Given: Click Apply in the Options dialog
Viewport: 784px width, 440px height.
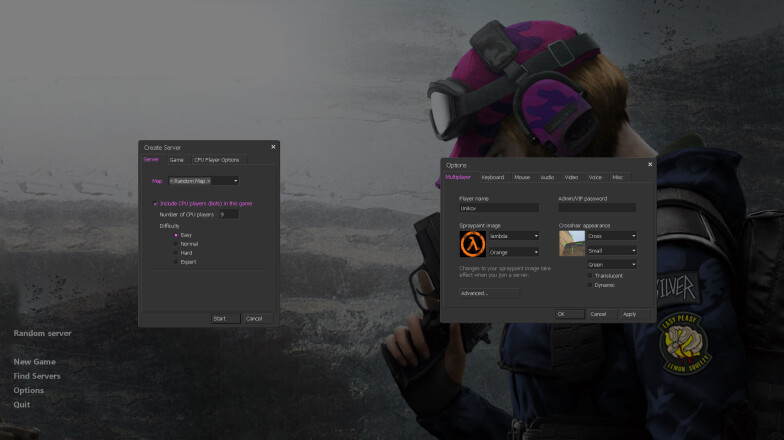Looking at the screenshot, I should pyautogui.click(x=635, y=314).
